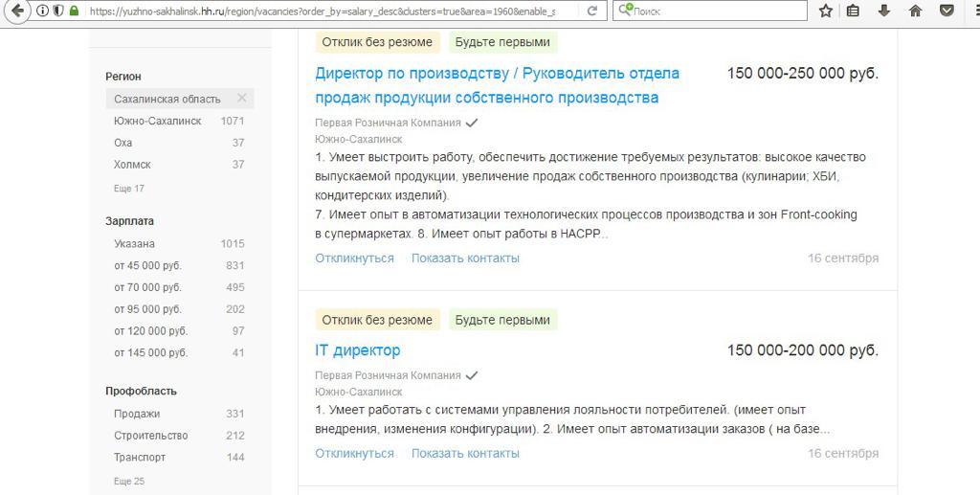Open bookmarks list icon

[x=853, y=11]
